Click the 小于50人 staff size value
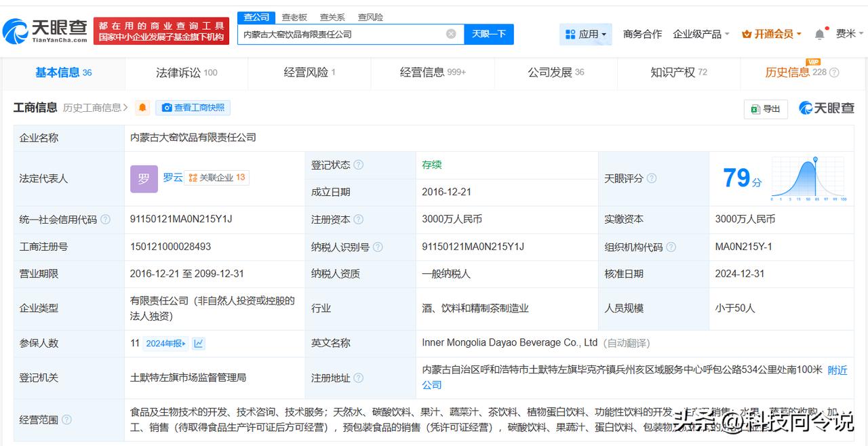The height and width of the screenshot is (446, 868). point(734,308)
